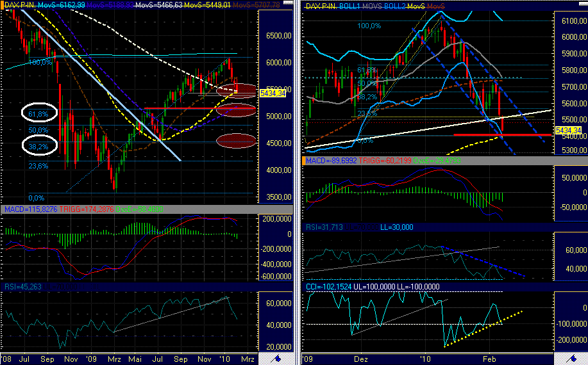
Task: Click the blue flag icon below right chart
Action: (x=572, y=359)
